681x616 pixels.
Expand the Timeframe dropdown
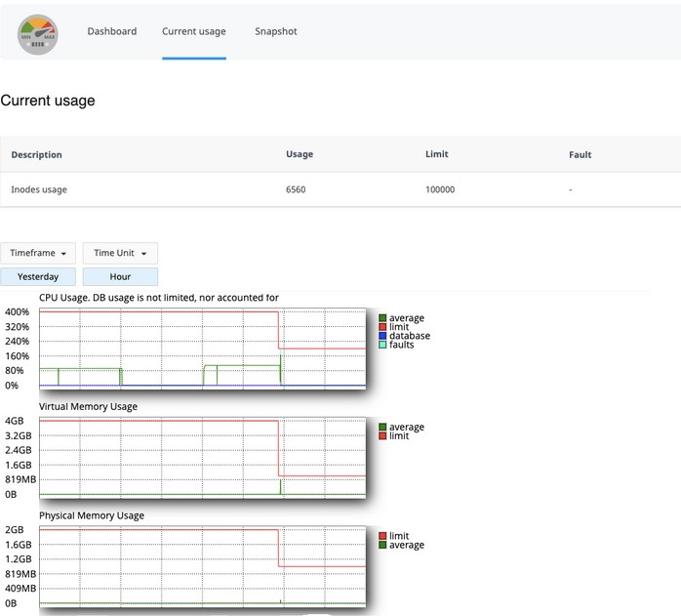[x=38, y=253]
